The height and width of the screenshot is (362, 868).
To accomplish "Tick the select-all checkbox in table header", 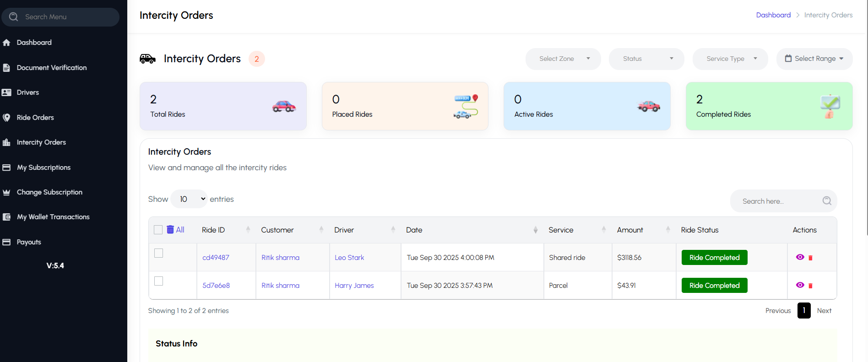I will pos(158,230).
